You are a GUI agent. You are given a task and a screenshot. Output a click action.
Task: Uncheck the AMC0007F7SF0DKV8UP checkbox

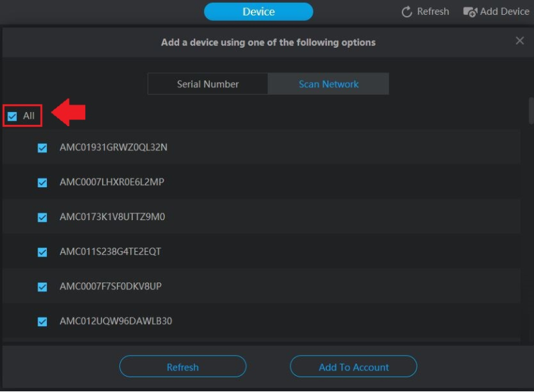click(x=42, y=287)
